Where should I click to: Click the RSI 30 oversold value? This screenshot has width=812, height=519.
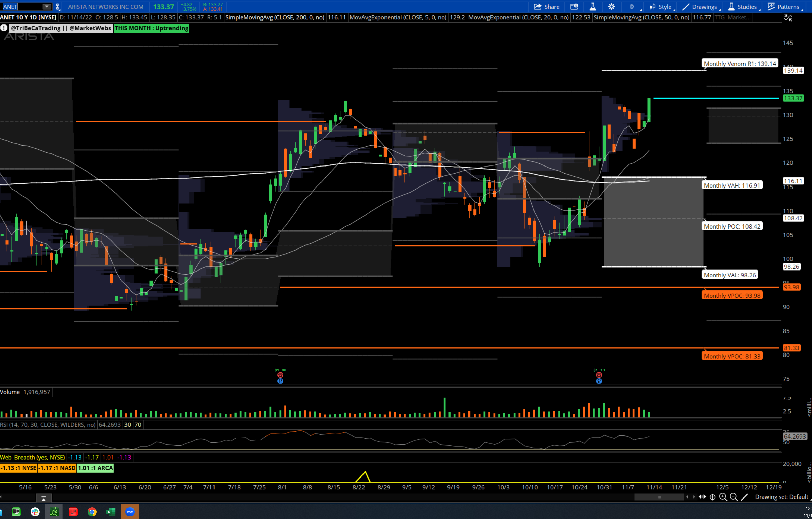pyautogui.click(x=127, y=425)
